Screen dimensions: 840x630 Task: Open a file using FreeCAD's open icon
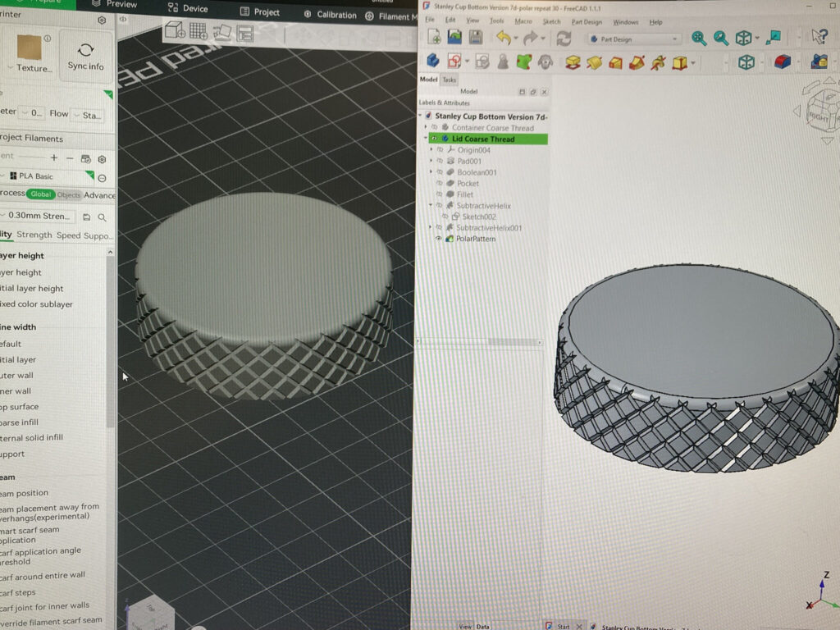454,37
